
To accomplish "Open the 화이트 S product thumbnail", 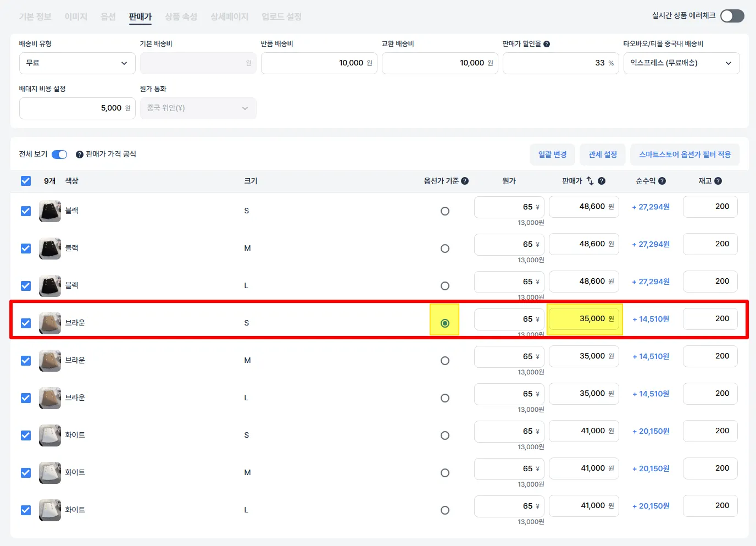I will coord(50,435).
